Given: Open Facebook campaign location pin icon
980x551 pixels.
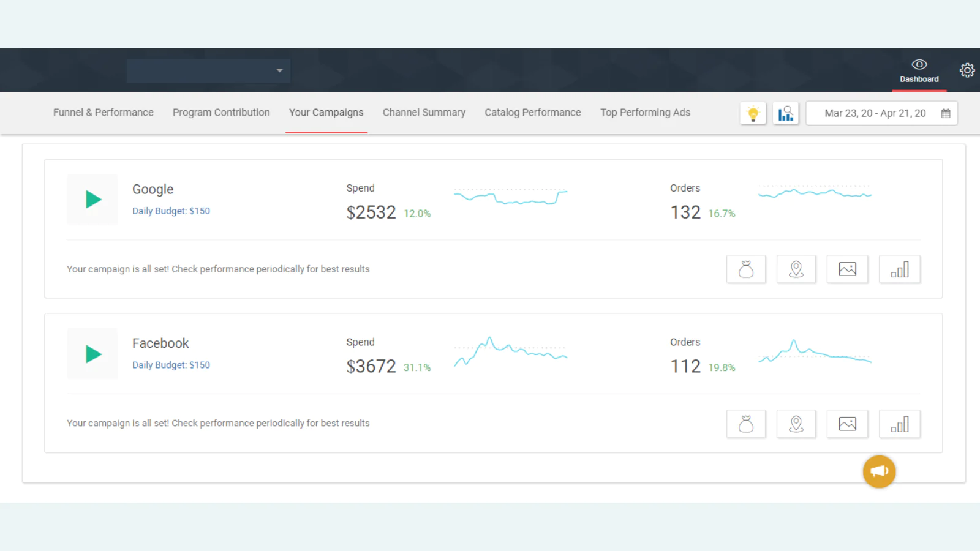Looking at the screenshot, I should (x=796, y=424).
